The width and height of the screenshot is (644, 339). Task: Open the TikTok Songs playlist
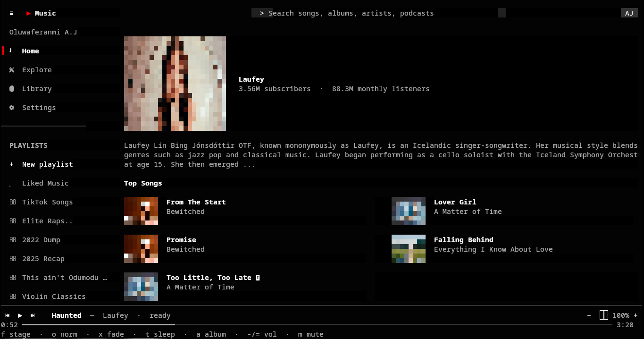[x=47, y=202]
